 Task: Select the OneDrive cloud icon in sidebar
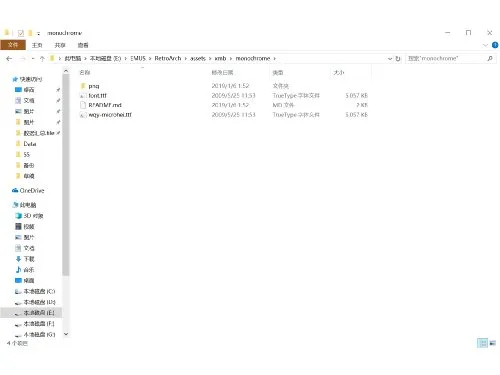[x=15, y=191]
